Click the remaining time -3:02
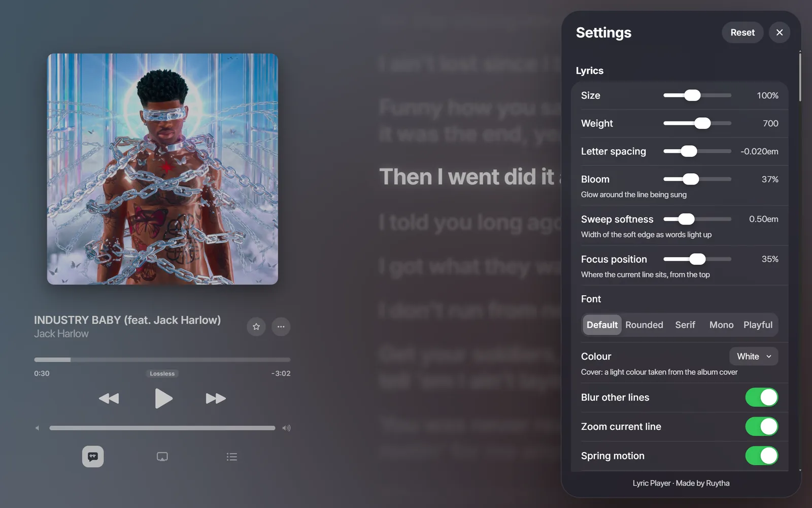Screen dimensions: 812x508 click(281, 373)
